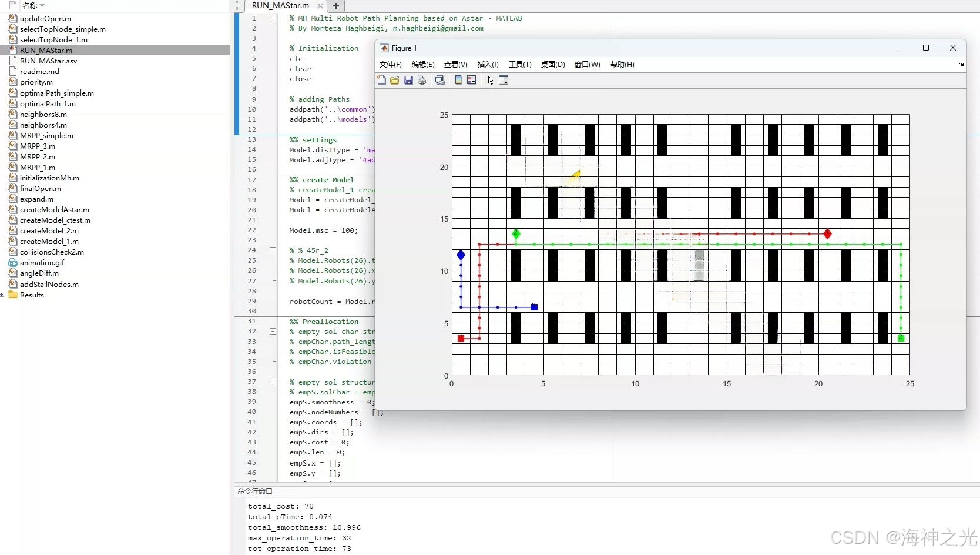980x555 pixels.
Task: Click the file icon of neighbors8.m
Action: (13, 114)
